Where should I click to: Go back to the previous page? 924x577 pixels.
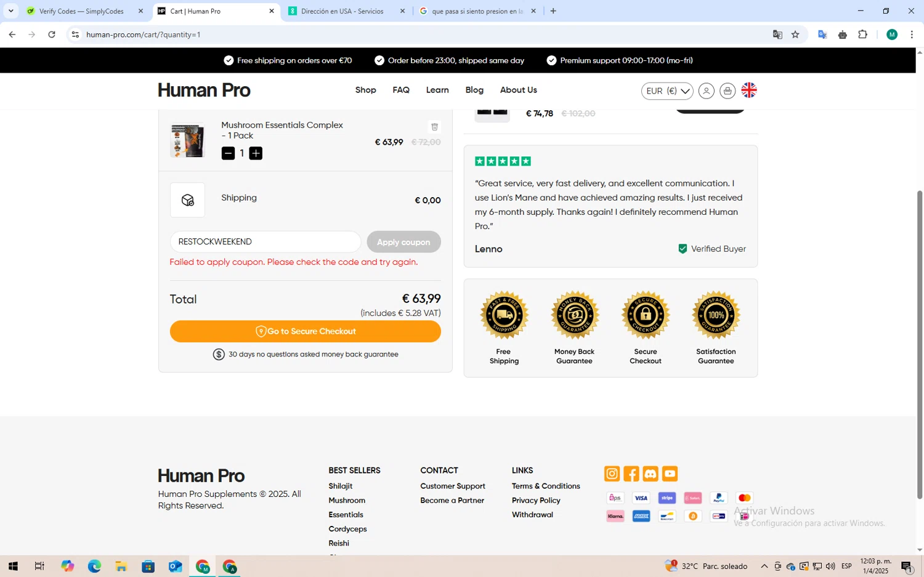[x=12, y=34]
